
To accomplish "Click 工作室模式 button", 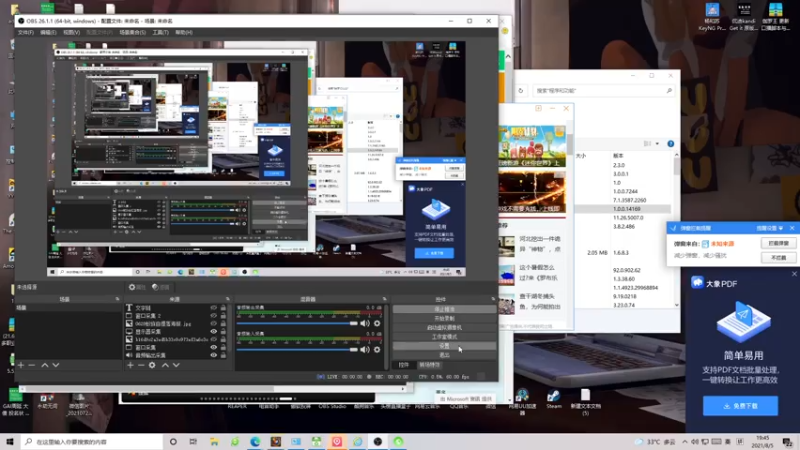I will click(444, 337).
